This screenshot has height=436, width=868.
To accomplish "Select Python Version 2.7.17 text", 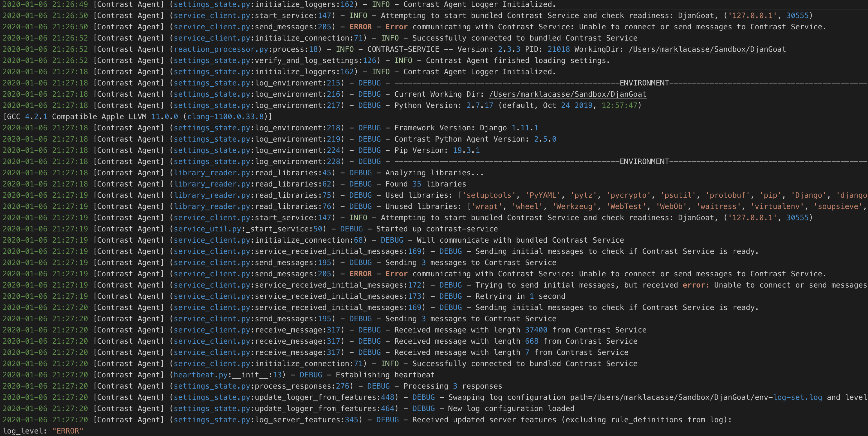I will (x=444, y=105).
